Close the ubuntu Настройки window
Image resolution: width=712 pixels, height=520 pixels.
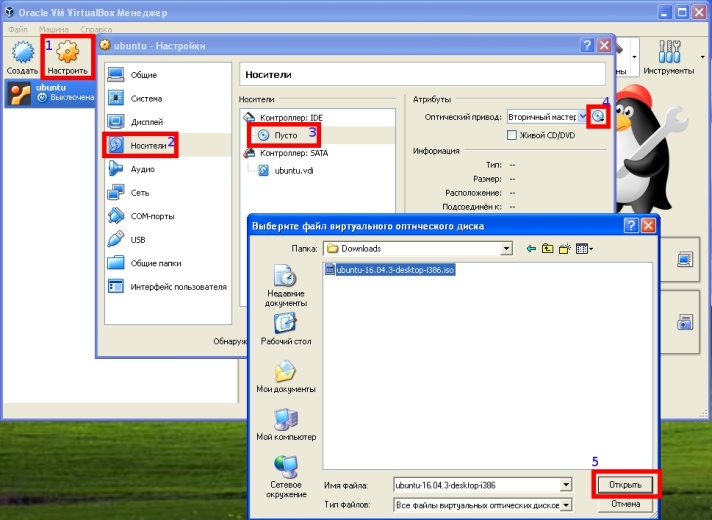(604, 45)
